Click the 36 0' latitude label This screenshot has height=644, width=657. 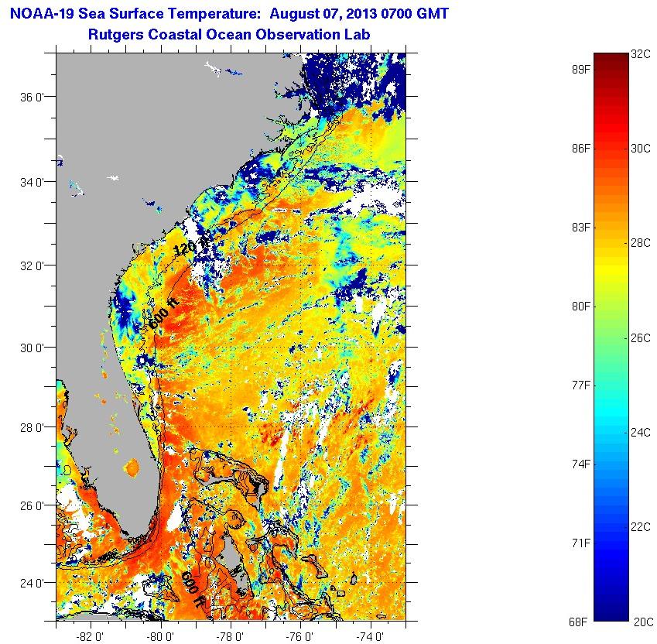(x=32, y=98)
